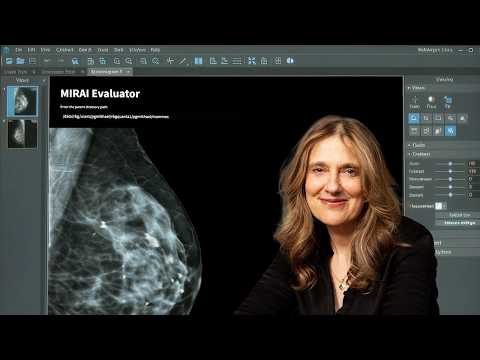Click the undo arrow in the toolbar
This screenshot has width=480, height=360.
click(x=47, y=61)
